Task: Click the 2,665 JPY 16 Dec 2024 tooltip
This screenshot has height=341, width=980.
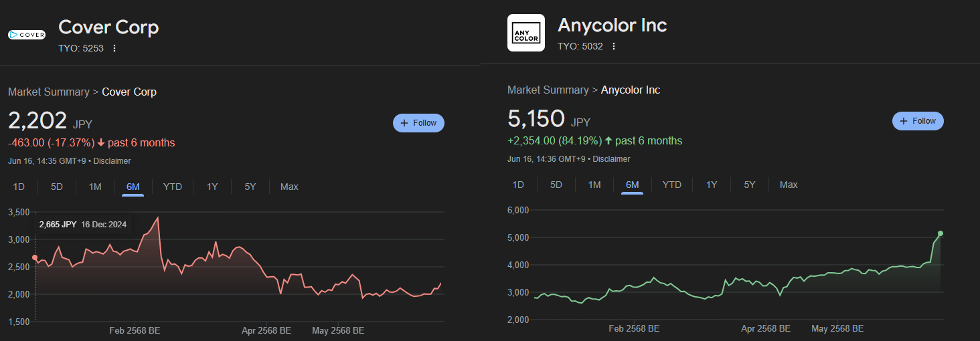Action: tap(83, 225)
